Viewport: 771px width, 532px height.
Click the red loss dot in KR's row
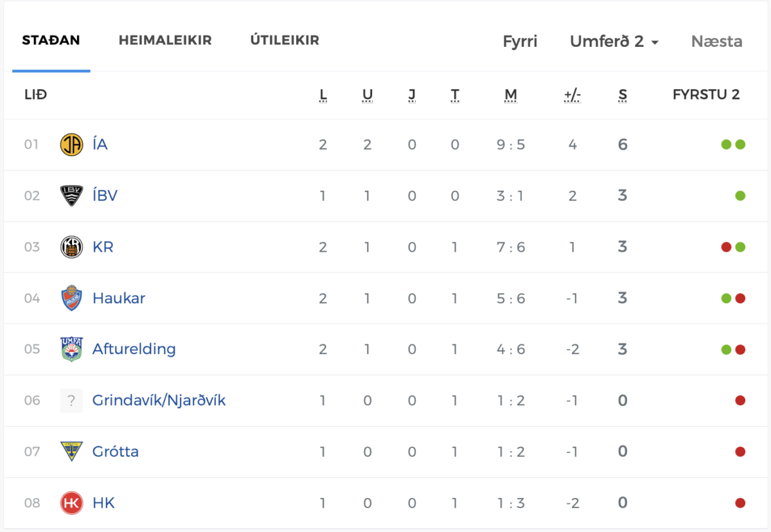point(726,247)
